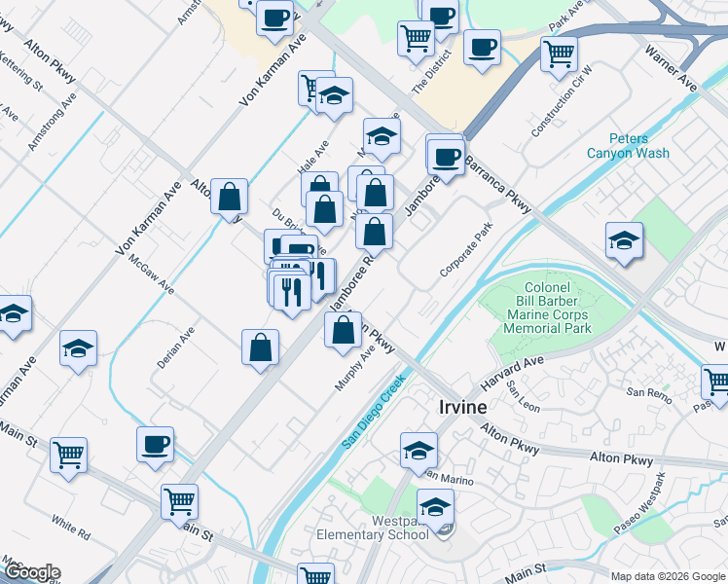Screen dimensions: 728x584
Task: Open the coffee cup marker above Main St
Action: click(155, 445)
